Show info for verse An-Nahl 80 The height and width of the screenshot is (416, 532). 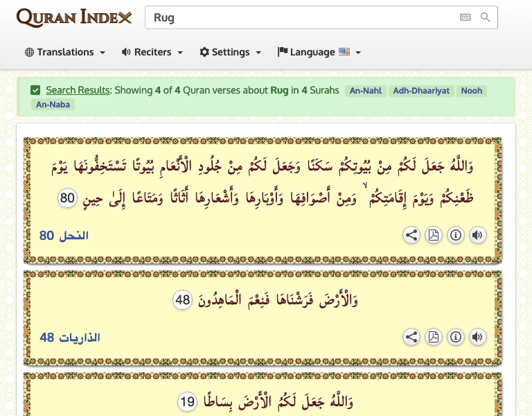pyautogui.click(x=456, y=235)
